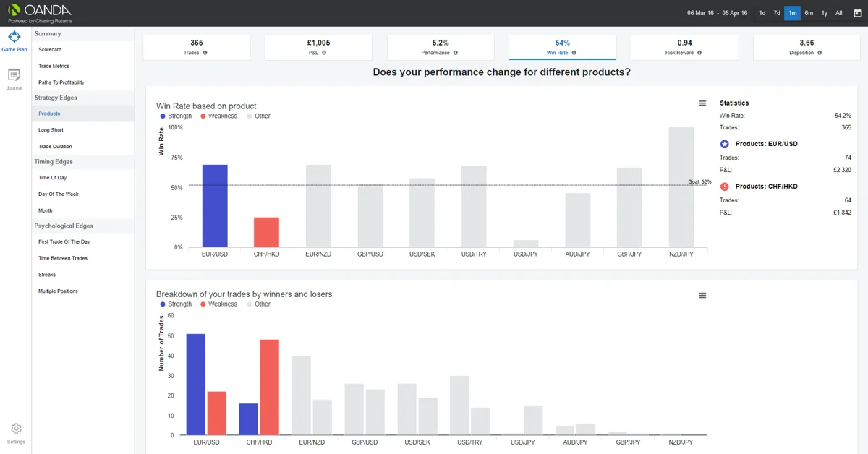Viewport: 868px width, 454px height.
Task: Click the info icon beside Win Rate
Action: (574, 53)
